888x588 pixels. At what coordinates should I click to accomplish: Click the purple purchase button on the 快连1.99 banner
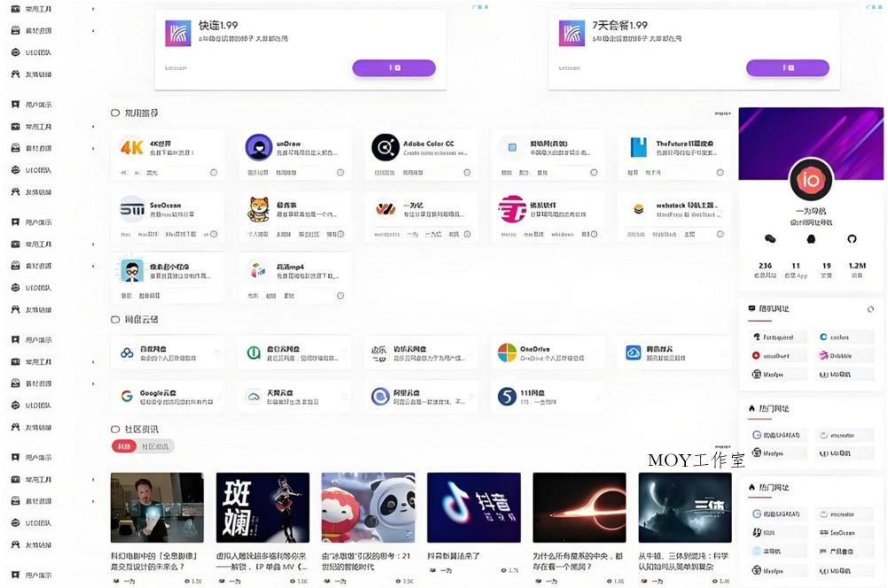click(393, 67)
